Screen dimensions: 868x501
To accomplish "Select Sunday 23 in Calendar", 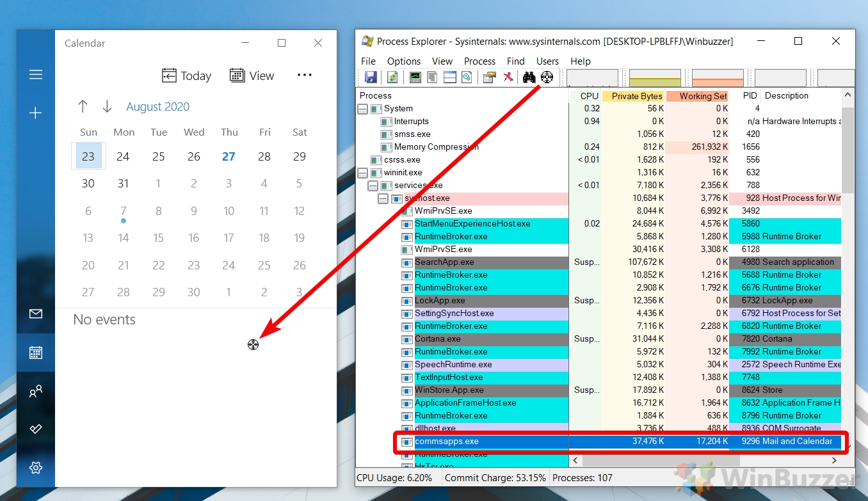I will [x=88, y=156].
